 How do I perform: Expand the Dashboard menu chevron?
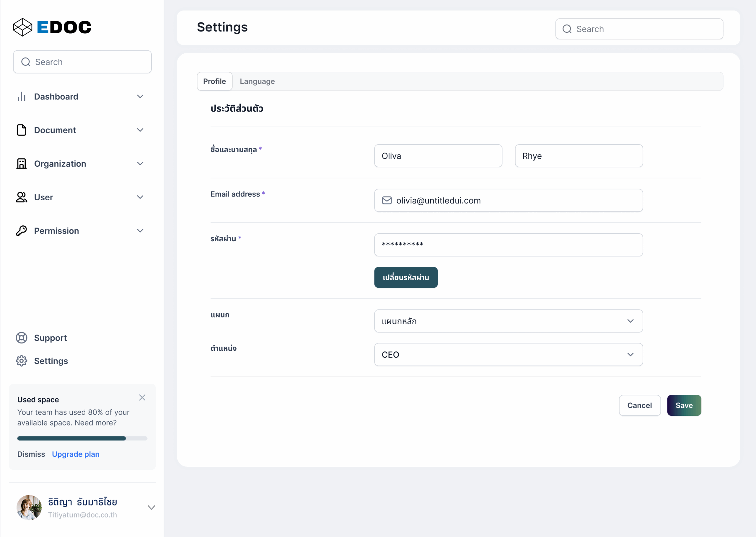[x=140, y=96]
